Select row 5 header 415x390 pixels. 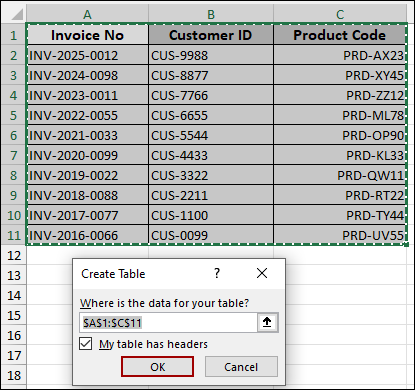13,115
